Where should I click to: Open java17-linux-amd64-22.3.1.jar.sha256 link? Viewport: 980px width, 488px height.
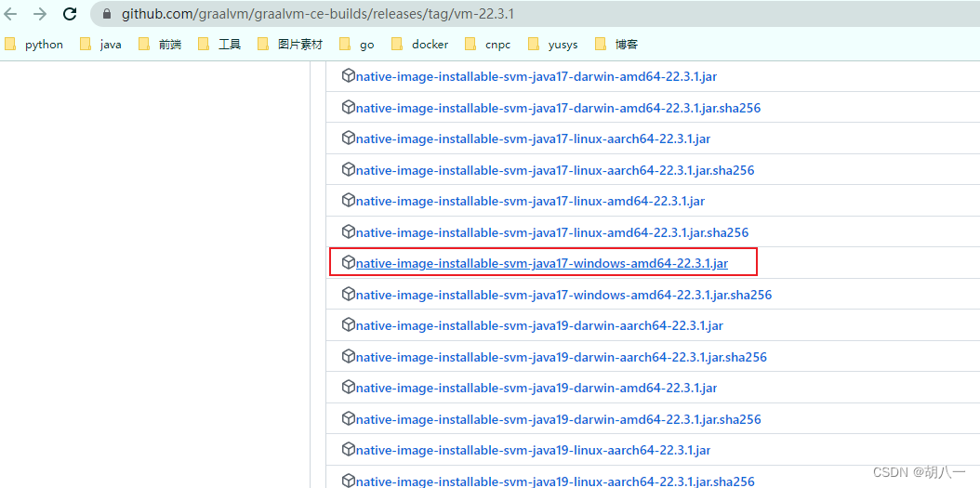coord(552,232)
